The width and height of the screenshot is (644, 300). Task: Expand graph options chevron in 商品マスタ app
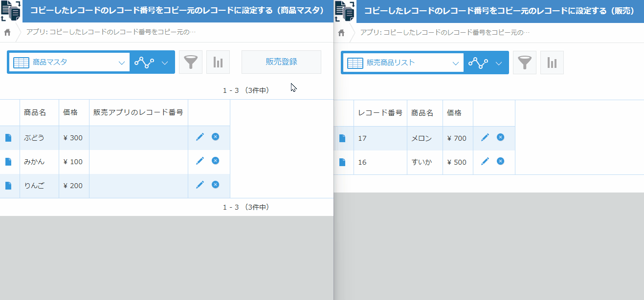[165, 63]
